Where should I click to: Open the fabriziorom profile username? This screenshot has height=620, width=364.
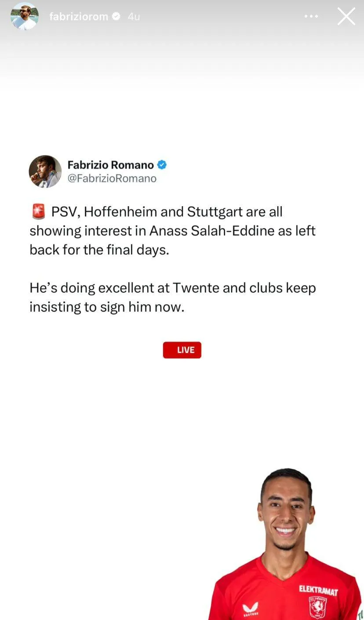click(79, 16)
